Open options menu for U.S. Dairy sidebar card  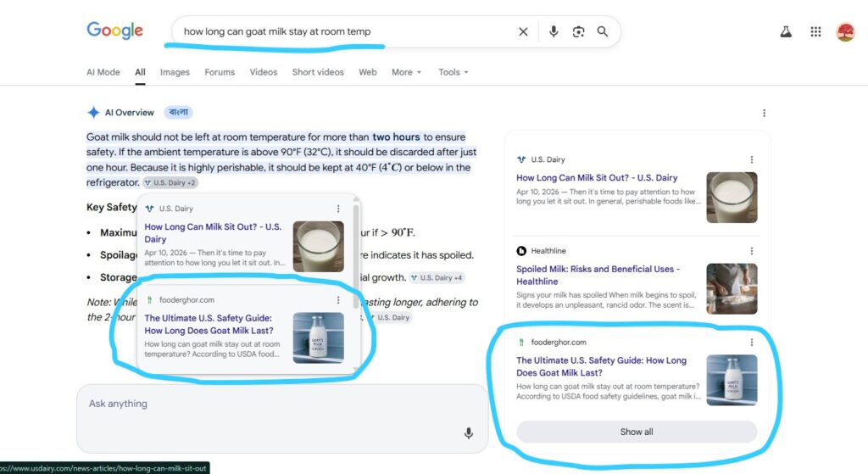point(752,159)
